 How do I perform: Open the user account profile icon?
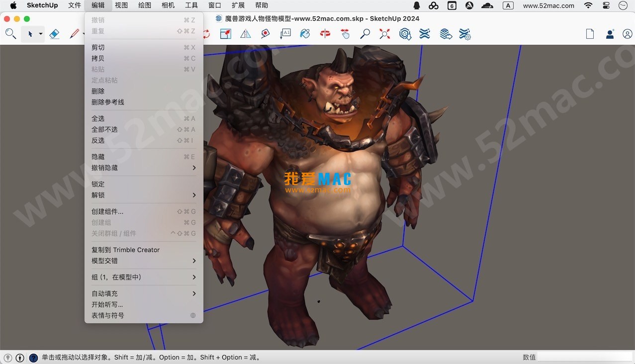(627, 34)
